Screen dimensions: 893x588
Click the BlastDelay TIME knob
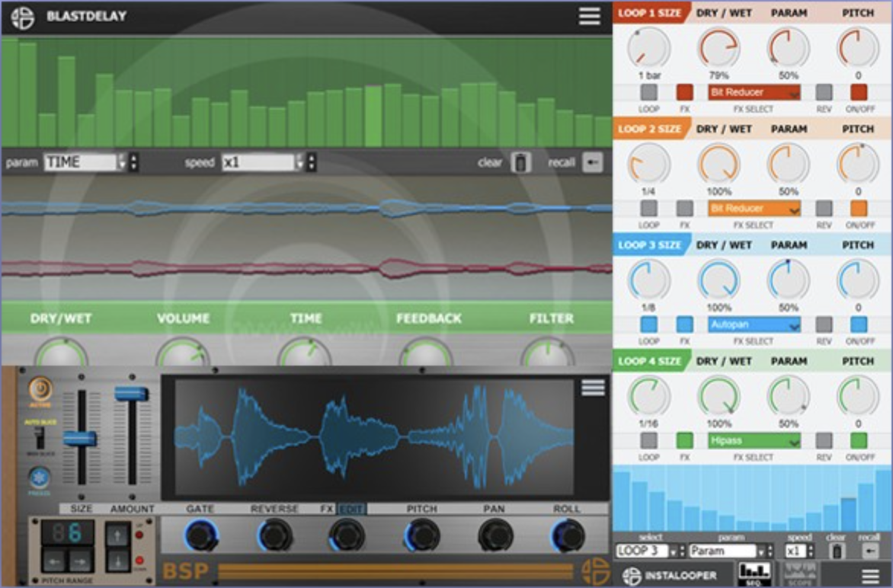coord(305,353)
